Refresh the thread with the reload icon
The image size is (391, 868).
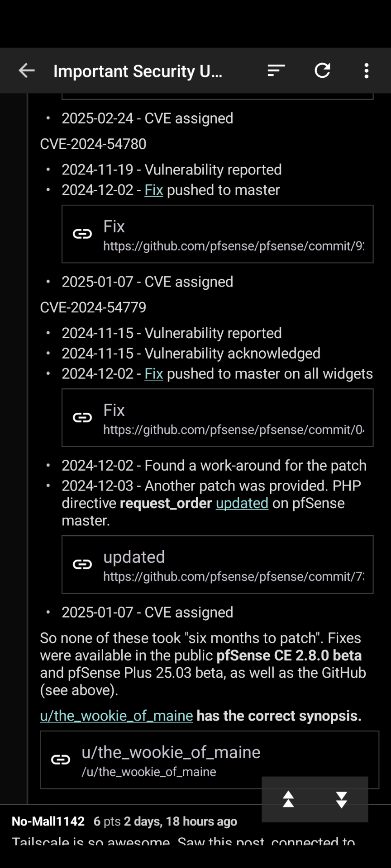[x=322, y=71]
